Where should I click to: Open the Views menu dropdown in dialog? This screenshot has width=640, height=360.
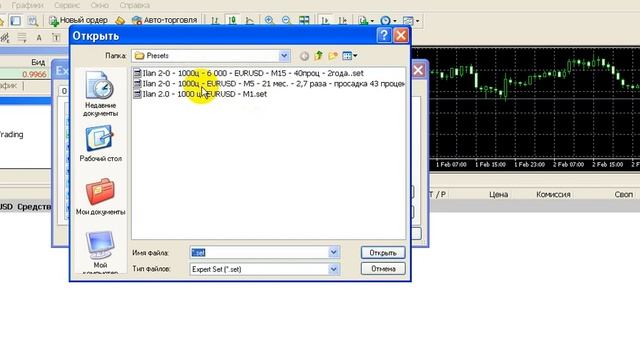(x=350, y=56)
